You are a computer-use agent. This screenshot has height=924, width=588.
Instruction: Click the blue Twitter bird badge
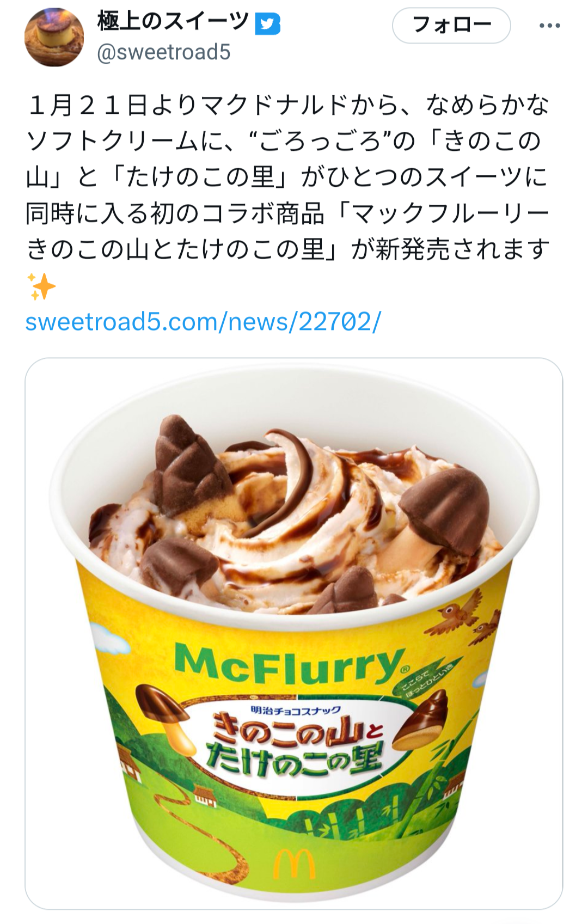268,24
